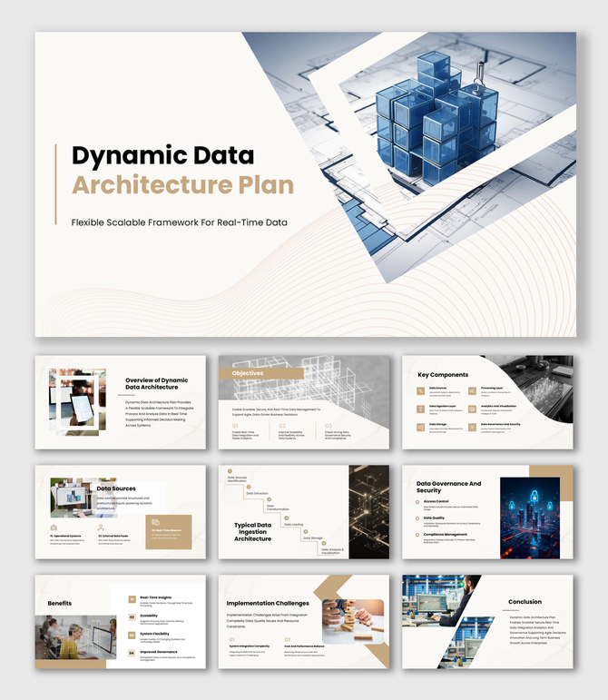The width and height of the screenshot is (608, 700).
Task: Click the step marker above Data Extraction
Action: [249, 487]
